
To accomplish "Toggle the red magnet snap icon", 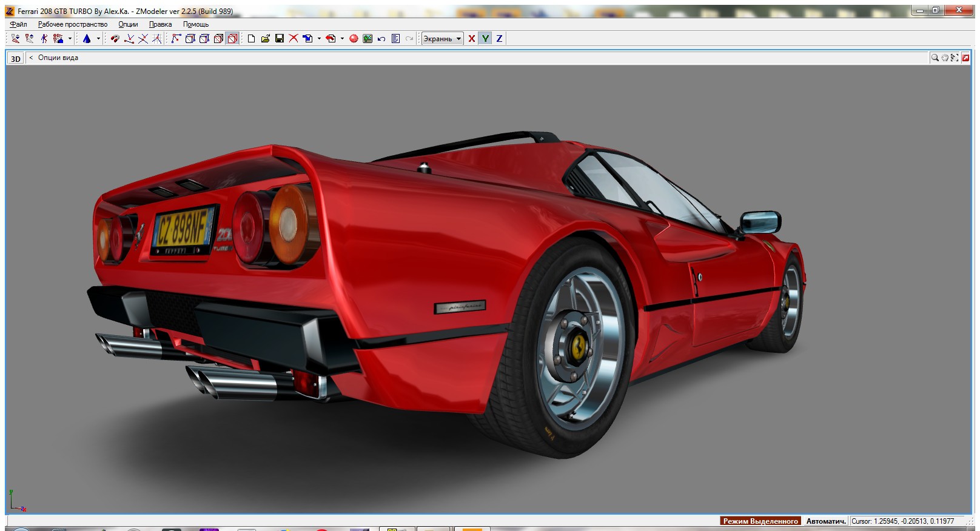I will (115, 39).
